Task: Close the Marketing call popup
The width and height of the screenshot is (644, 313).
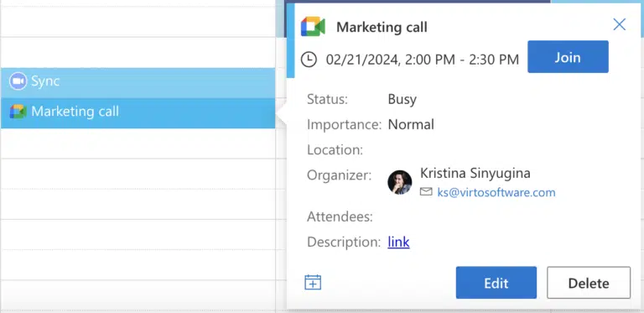Action: pyautogui.click(x=619, y=24)
